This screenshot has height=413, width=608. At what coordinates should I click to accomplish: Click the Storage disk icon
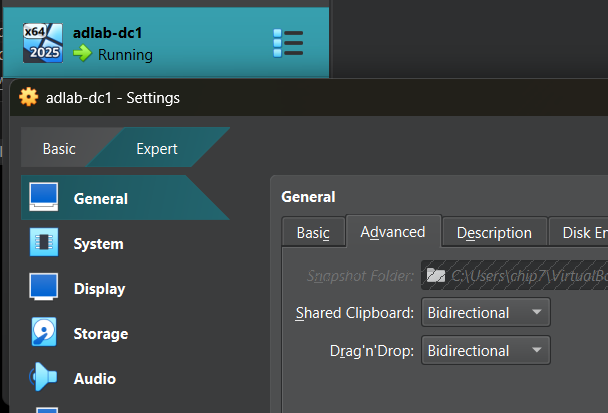tap(44, 332)
